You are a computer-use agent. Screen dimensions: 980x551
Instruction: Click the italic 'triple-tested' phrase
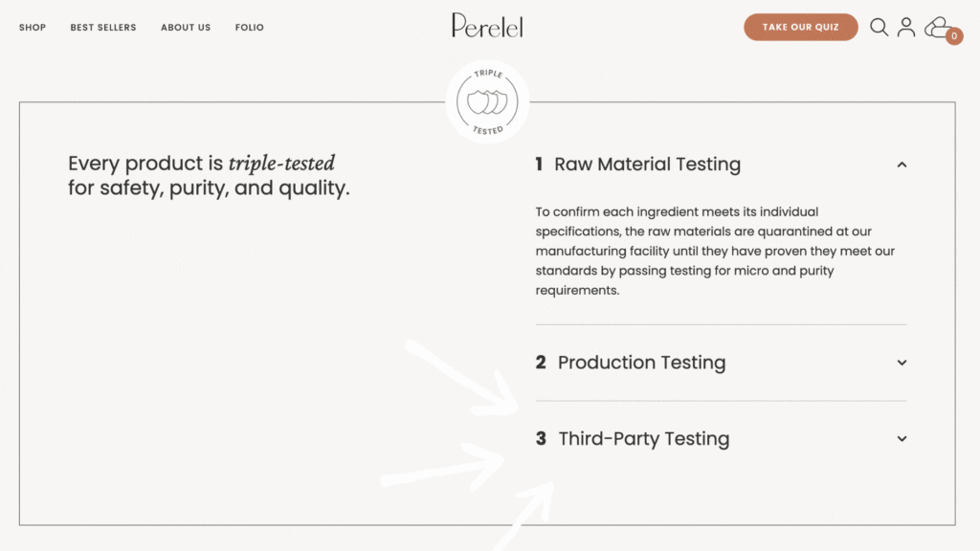click(281, 164)
